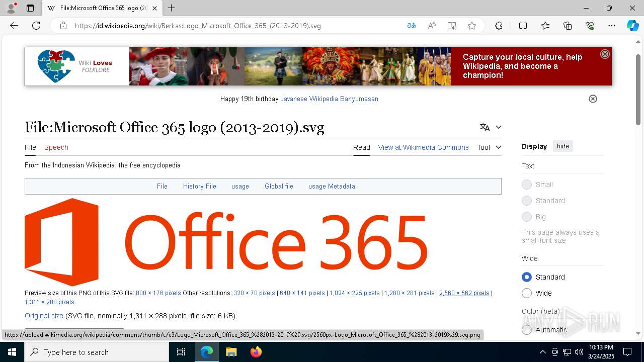644x362 pixels.
Task: Open a new tab with plus
Action: pos(172,8)
